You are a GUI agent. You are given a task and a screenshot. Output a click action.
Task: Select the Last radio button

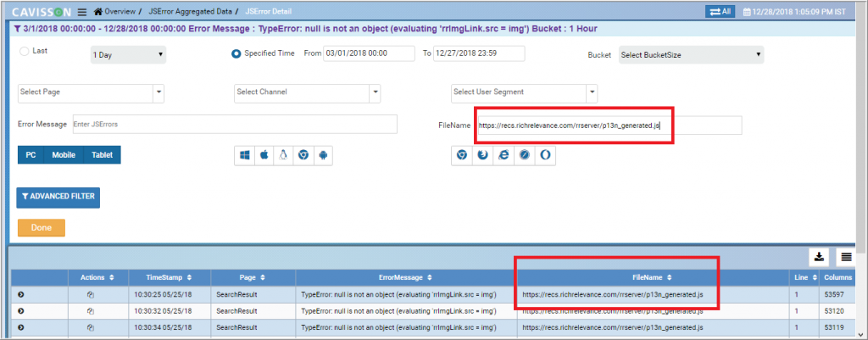[24, 51]
